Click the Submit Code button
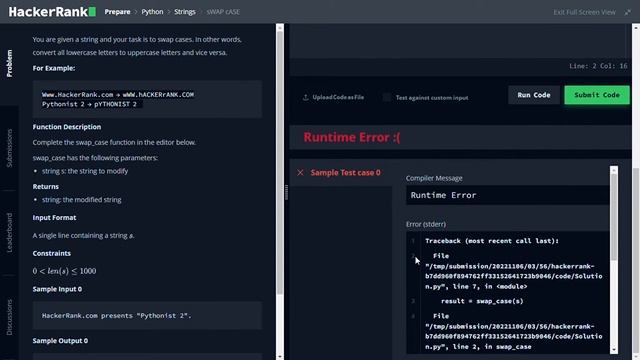 (597, 95)
